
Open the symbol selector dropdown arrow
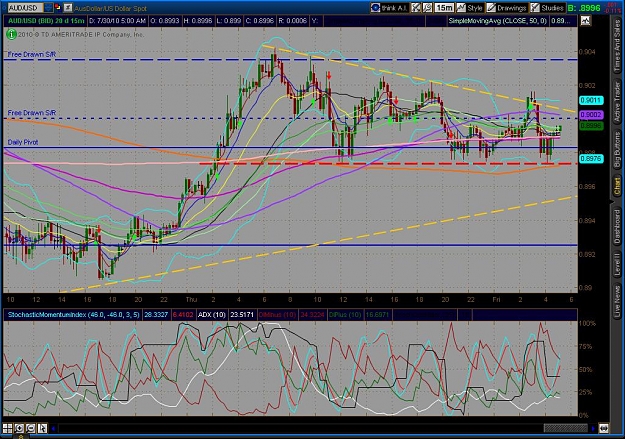click(x=48, y=8)
